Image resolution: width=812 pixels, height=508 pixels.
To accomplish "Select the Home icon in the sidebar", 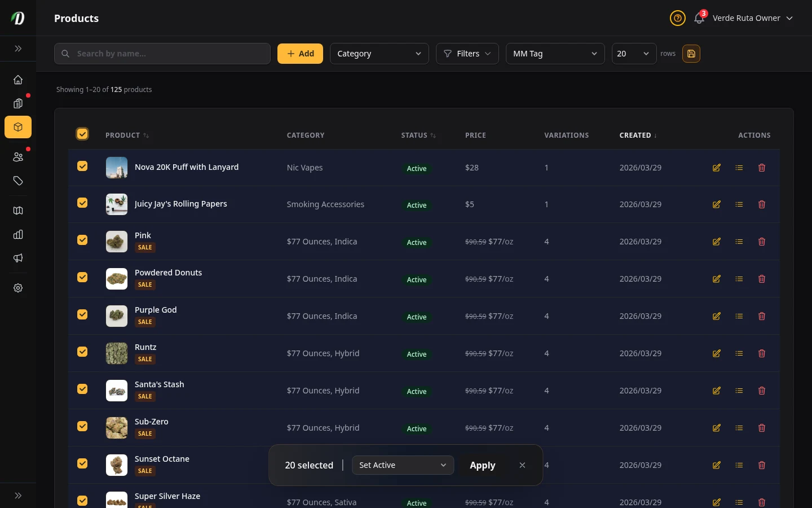I will tap(17, 80).
